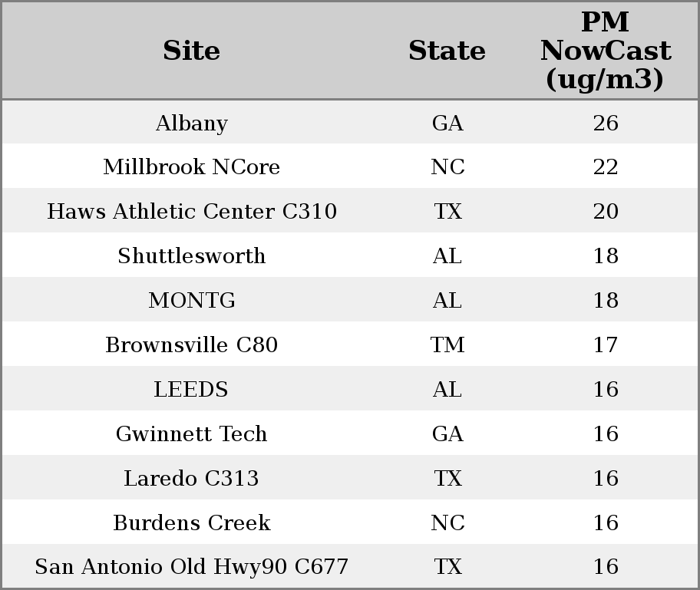Image resolution: width=700 pixels, height=590 pixels.
Task: Select the Millbrook NCore site cell
Action: click(192, 167)
